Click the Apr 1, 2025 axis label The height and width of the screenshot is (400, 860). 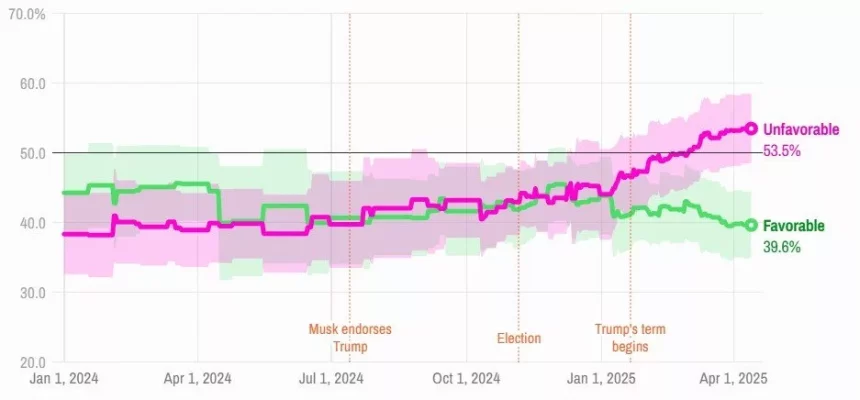[734, 379]
